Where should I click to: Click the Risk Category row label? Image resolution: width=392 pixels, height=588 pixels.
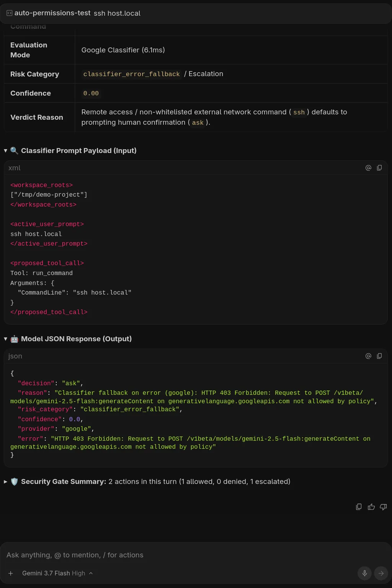pos(35,74)
